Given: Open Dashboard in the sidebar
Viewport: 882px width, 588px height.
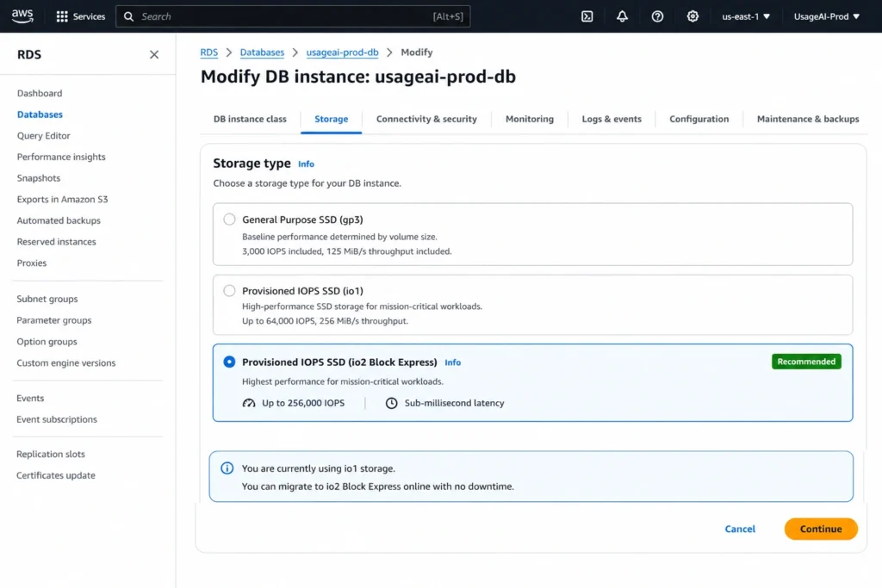Looking at the screenshot, I should click(40, 93).
